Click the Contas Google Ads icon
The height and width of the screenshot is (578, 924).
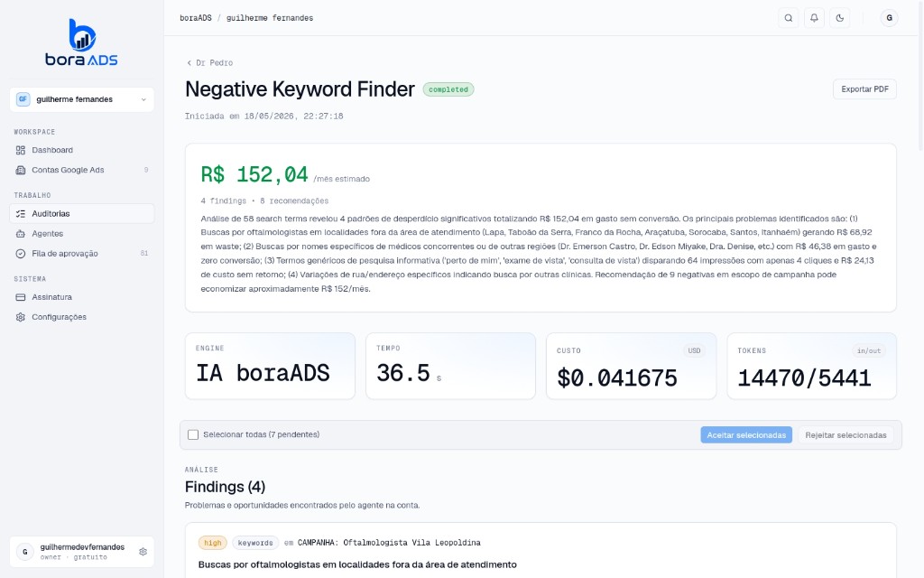[21, 170]
